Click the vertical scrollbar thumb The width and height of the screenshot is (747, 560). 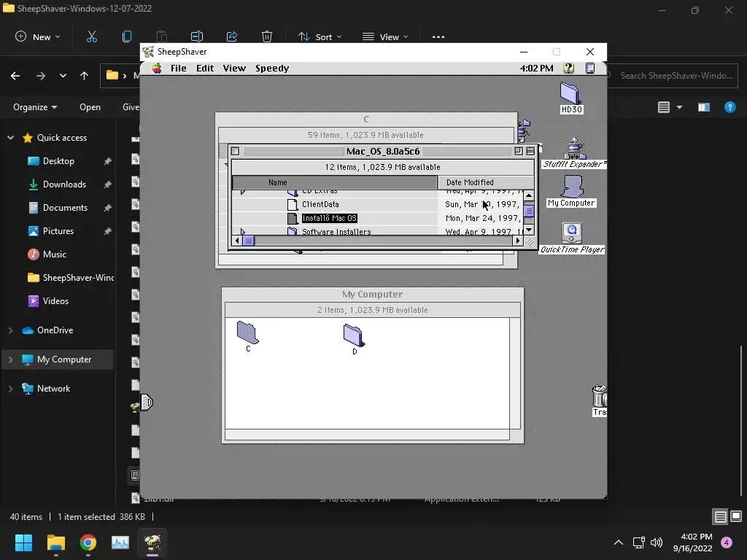pyautogui.click(x=529, y=211)
